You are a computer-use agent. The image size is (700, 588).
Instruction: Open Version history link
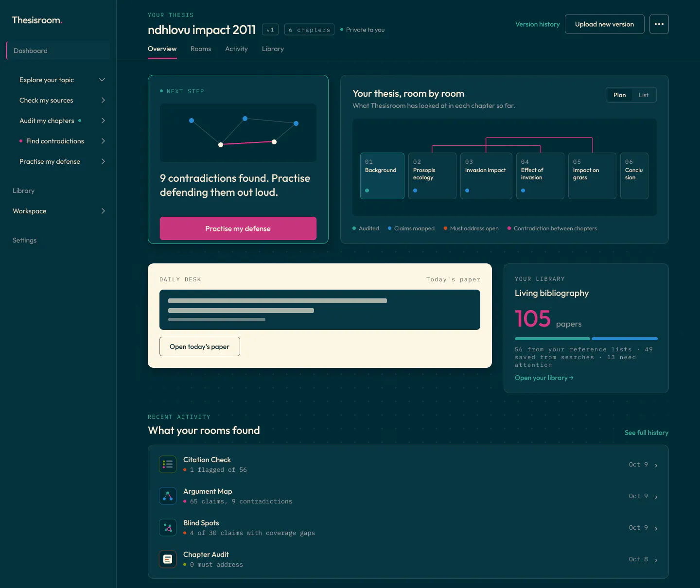point(538,24)
